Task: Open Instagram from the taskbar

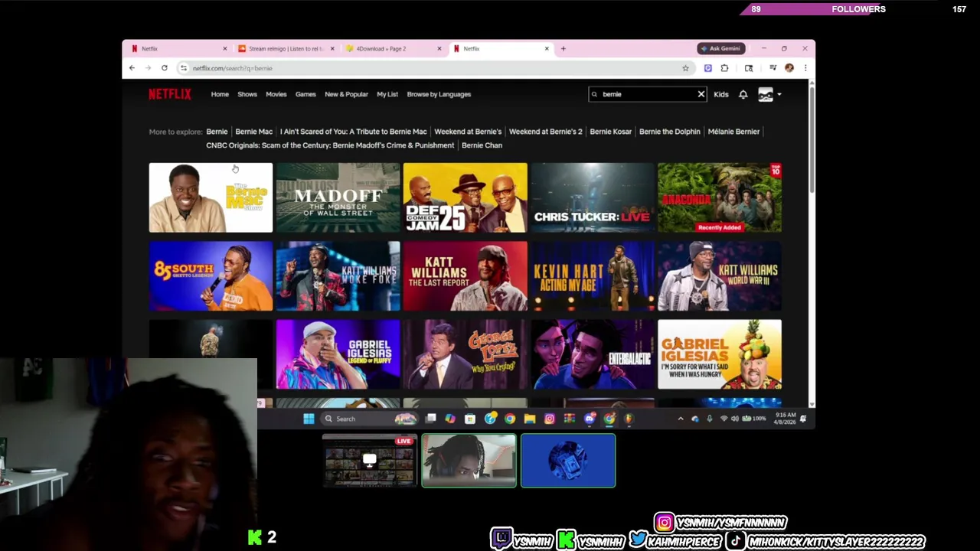Action: 549,419
